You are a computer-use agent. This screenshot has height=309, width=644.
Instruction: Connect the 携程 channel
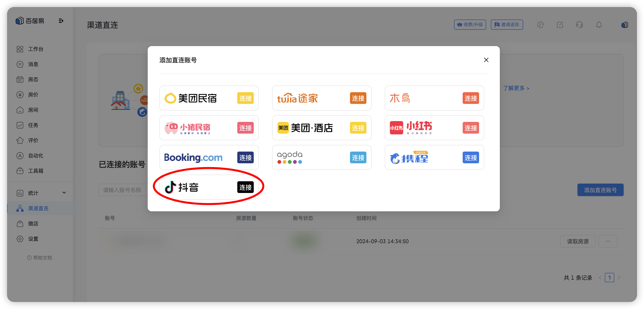click(470, 157)
